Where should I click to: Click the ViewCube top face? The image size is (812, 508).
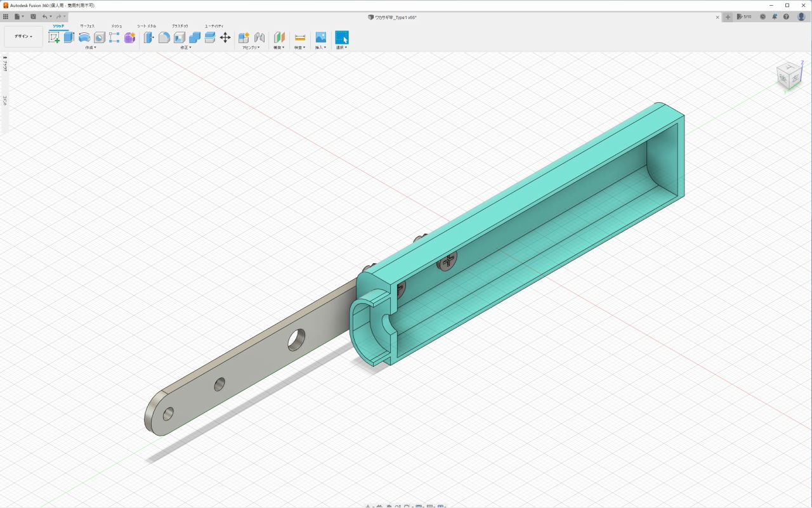point(790,67)
